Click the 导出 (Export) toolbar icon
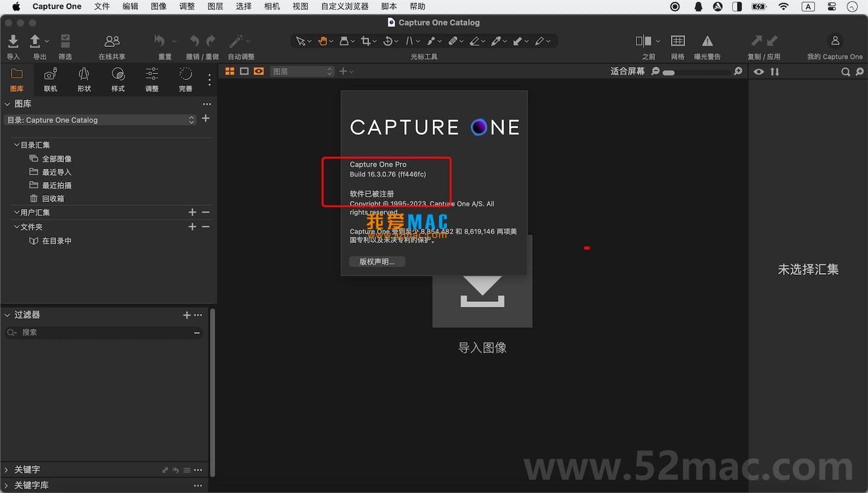 point(35,41)
